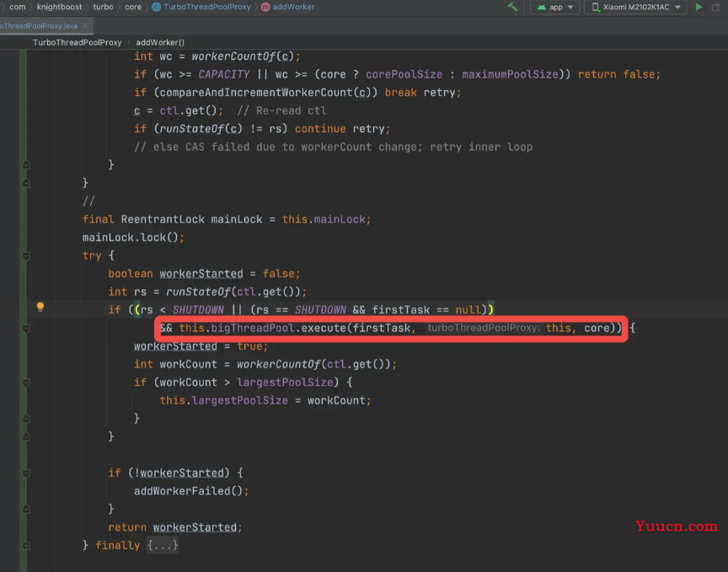Click the addWorkerFailed() method call in code
The width and height of the screenshot is (728, 572).
click(191, 491)
